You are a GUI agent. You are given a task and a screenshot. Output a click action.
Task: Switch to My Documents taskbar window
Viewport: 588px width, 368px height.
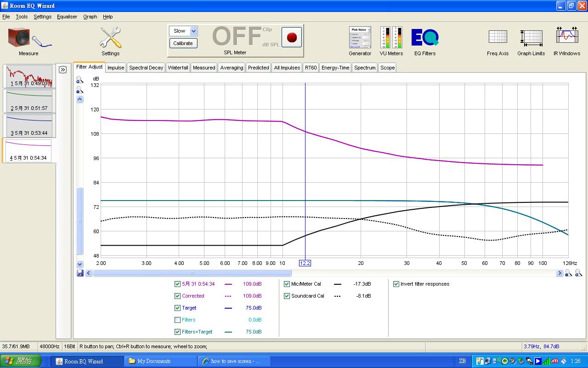160,361
